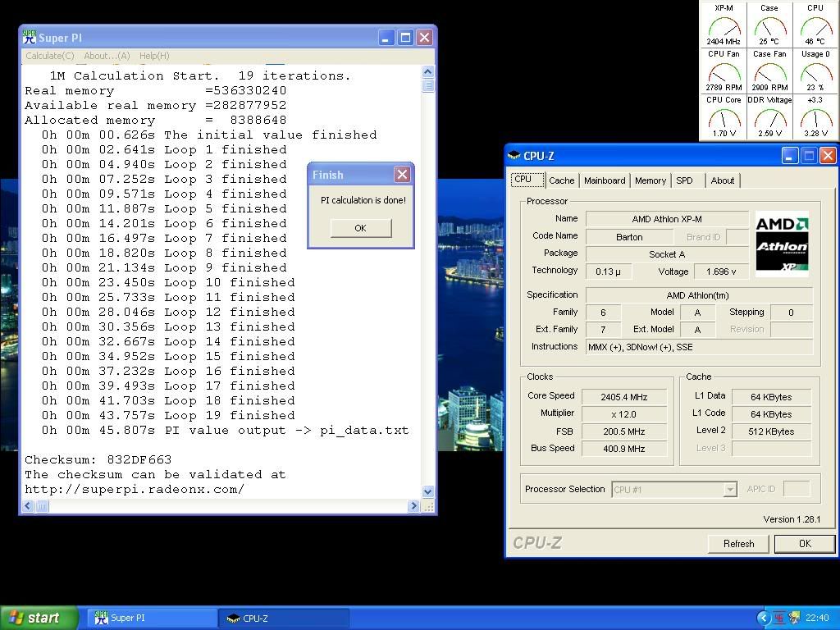840x630 pixels.
Task: Minimize the CPU-Z window
Action: [789, 156]
